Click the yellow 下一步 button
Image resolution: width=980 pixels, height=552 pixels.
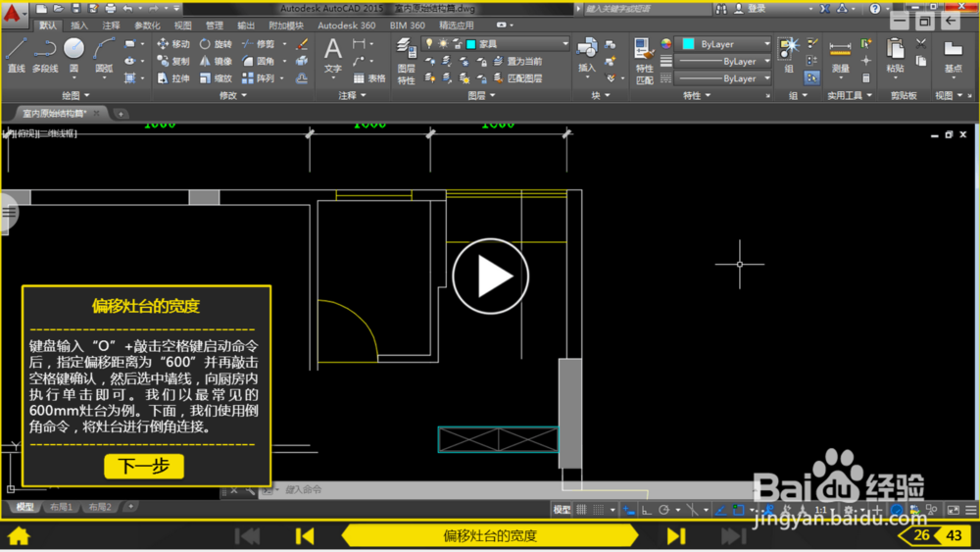coord(144,467)
